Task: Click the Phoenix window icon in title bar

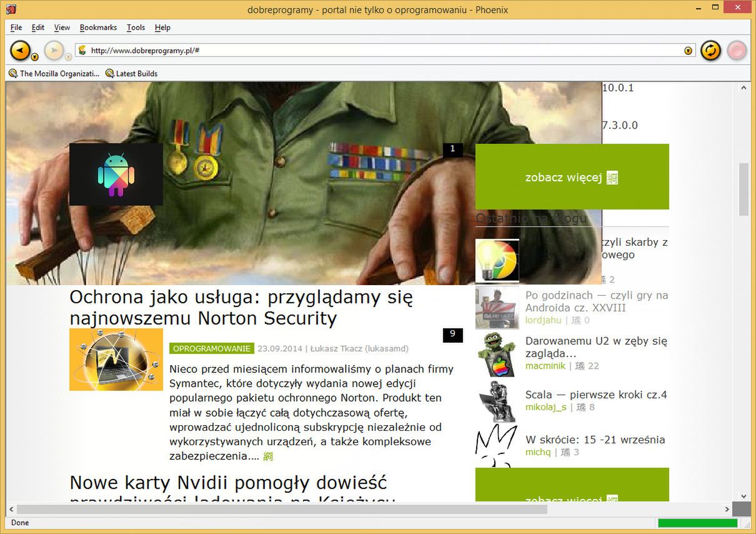Action: (11, 9)
